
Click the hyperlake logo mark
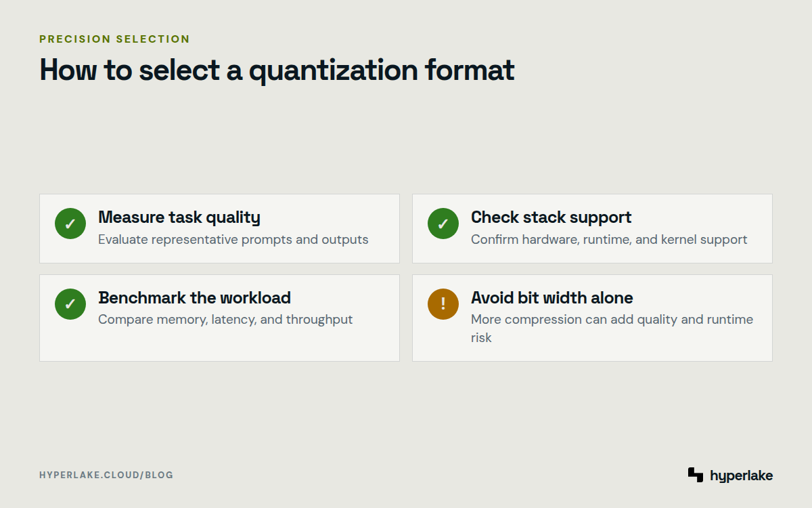696,475
